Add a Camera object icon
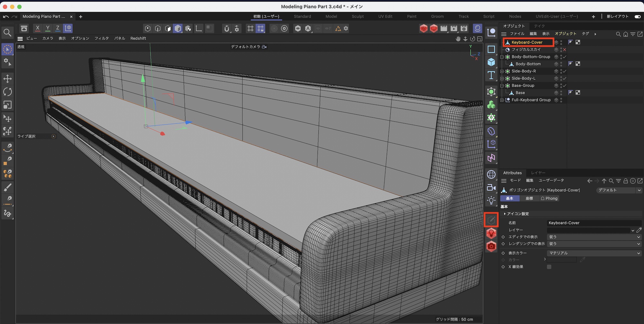Image resolution: width=644 pixels, height=324 pixels. tap(491, 187)
